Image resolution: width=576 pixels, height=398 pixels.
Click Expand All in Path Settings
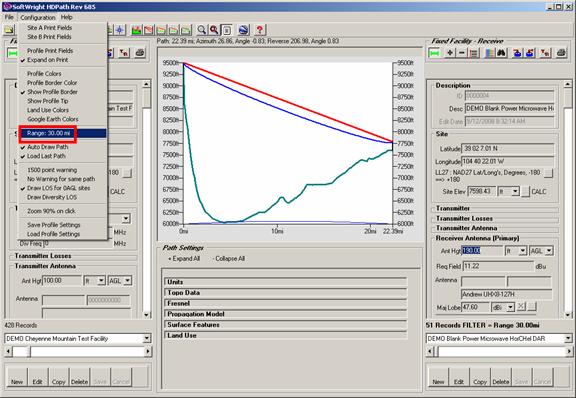[x=184, y=259]
